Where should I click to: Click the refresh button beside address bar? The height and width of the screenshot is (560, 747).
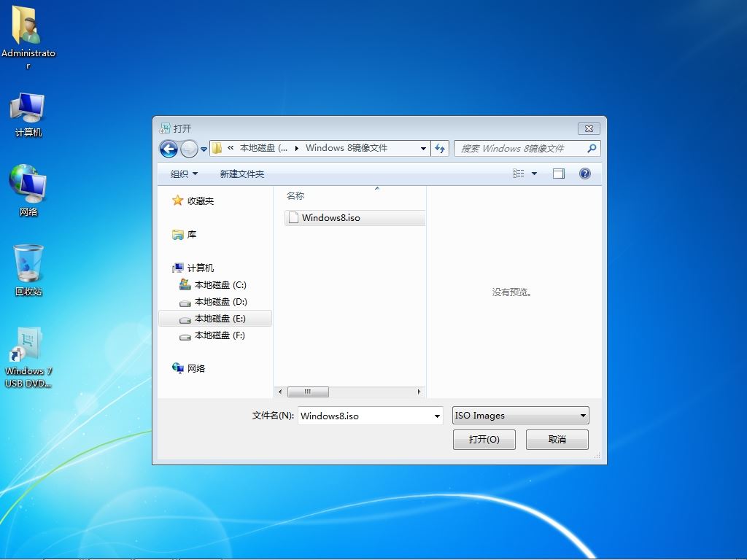click(440, 149)
